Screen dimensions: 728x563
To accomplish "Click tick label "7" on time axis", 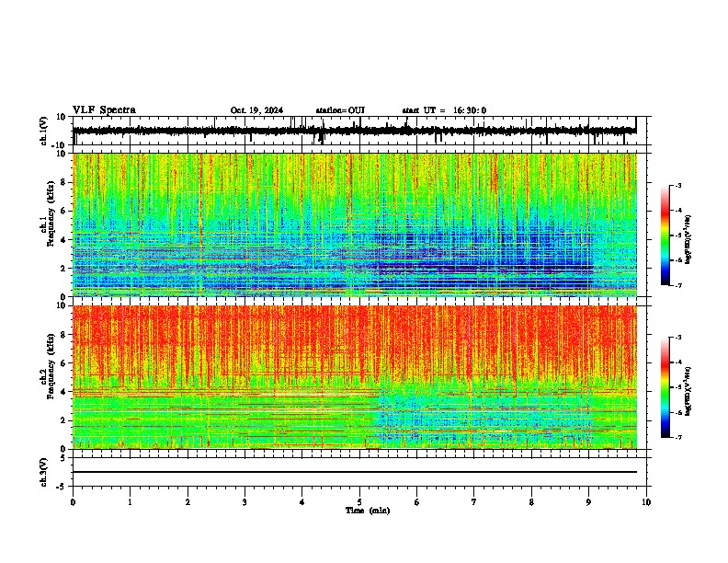I will [x=474, y=502].
